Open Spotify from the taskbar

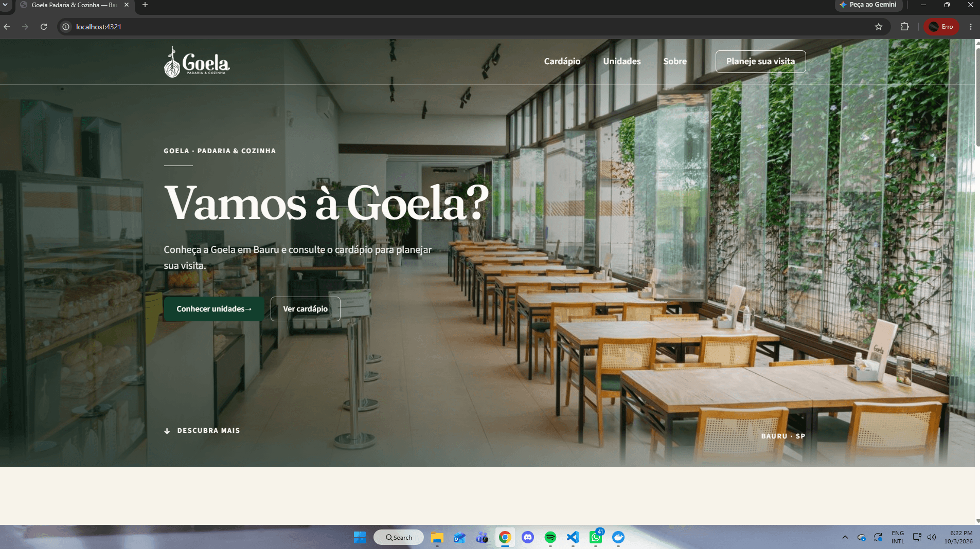click(550, 537)
